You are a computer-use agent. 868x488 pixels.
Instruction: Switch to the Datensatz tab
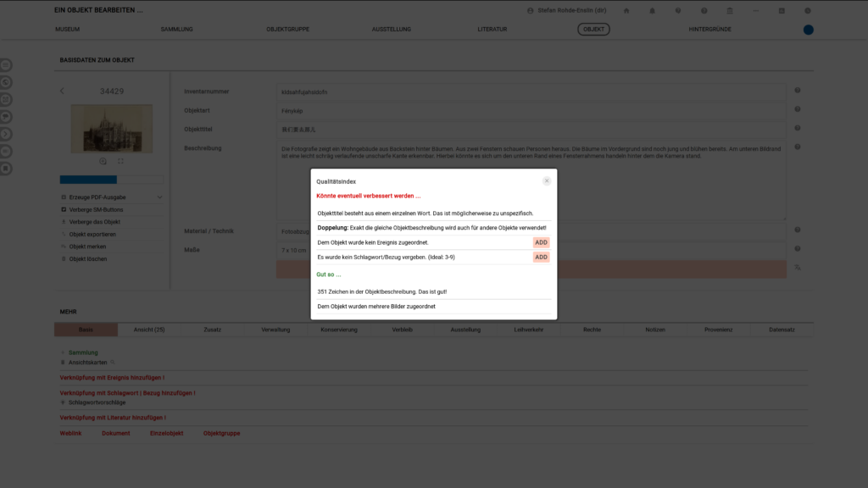pyautogui.click(x=782, y=330)
